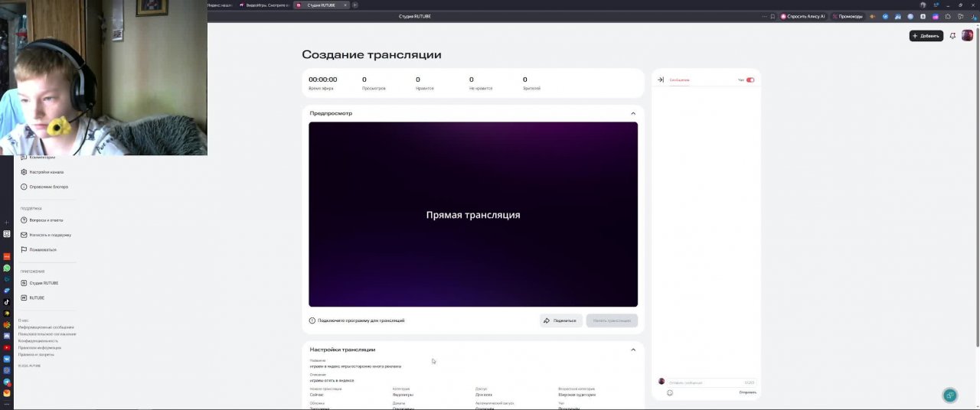Open the Сообщения tab in the chat panel
The height and width of the screenshot is (410, 980).
pyautogui.click(x=679, y=80)
